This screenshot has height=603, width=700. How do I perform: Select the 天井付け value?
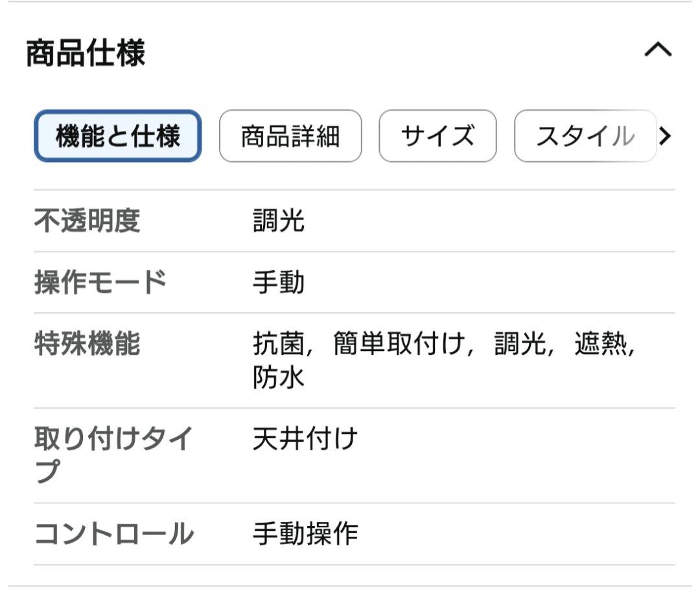(x=305, y=440)
